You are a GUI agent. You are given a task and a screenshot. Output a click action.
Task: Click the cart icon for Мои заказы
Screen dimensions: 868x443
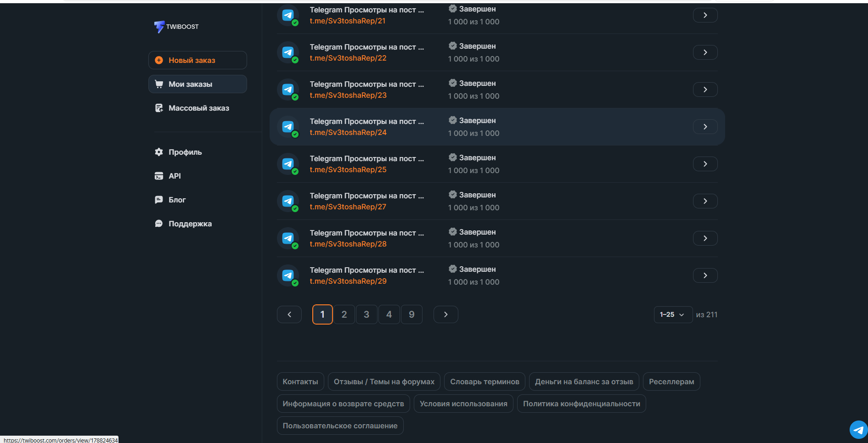pyautogui.click(x=159, y=84)
